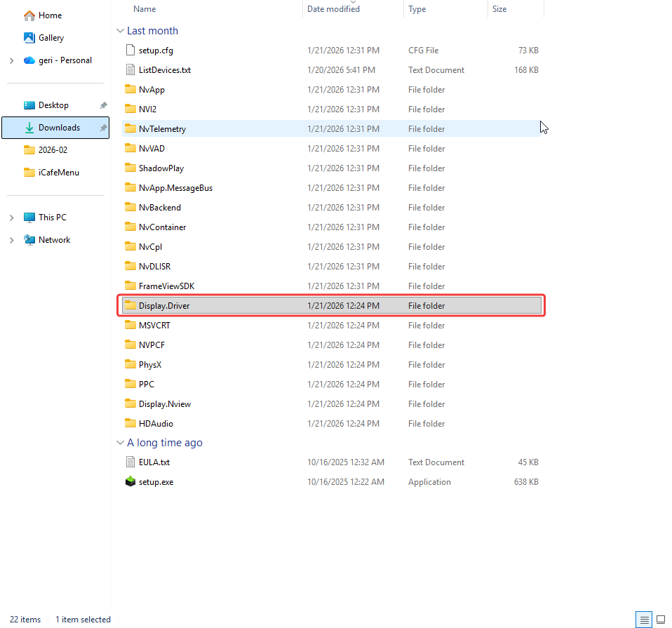This screenshot has width=672, height=628.
Task: Click the OneDrive cloud icon for geri - Personal
Action: point(29,60)
